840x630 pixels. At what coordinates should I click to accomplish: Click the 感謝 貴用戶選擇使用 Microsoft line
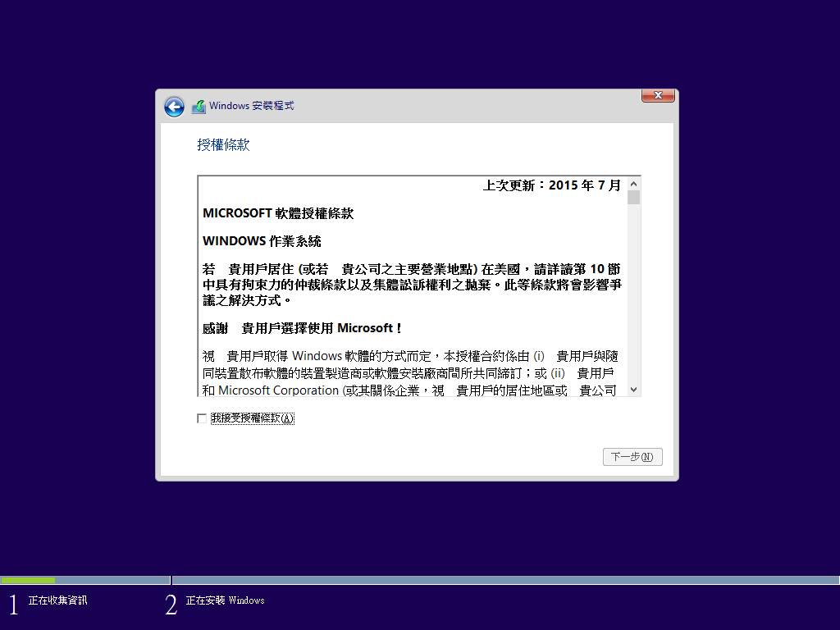(302, 328)
